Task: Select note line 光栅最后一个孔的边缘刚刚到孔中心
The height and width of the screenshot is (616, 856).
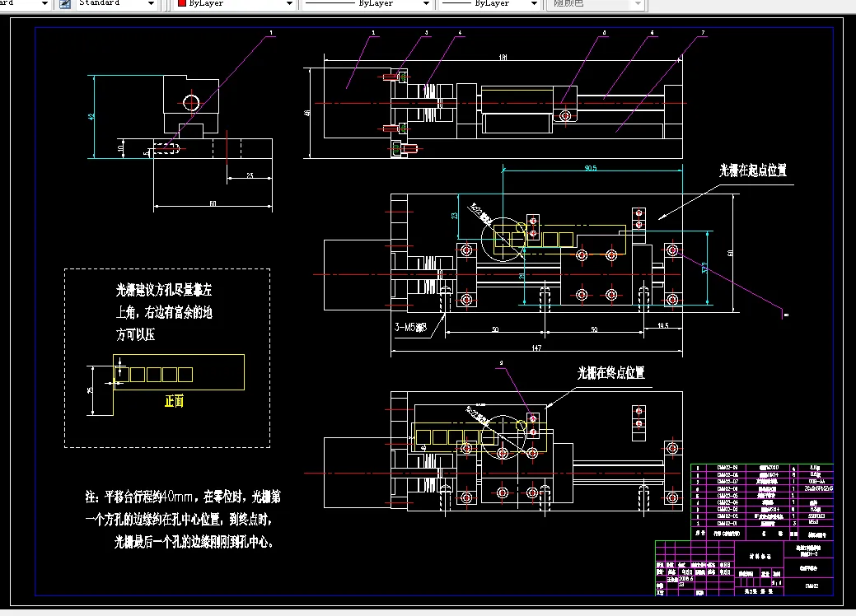Action: 194,542
